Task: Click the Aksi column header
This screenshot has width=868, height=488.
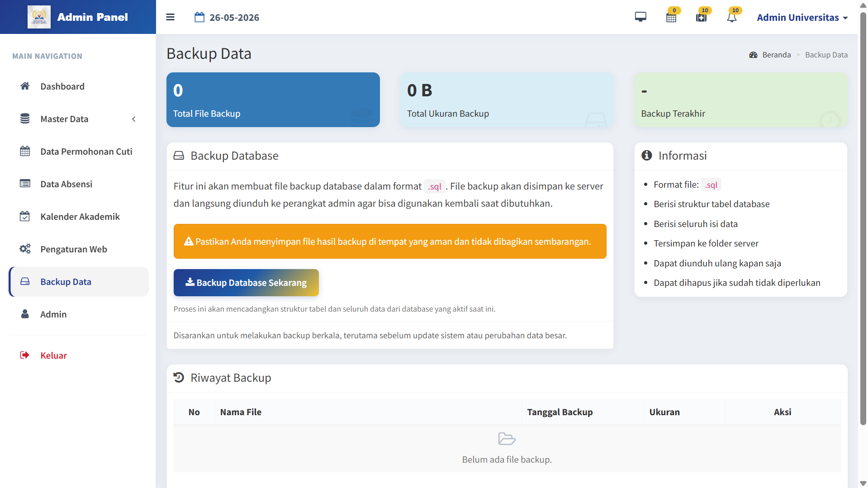Action: point(782,412)
